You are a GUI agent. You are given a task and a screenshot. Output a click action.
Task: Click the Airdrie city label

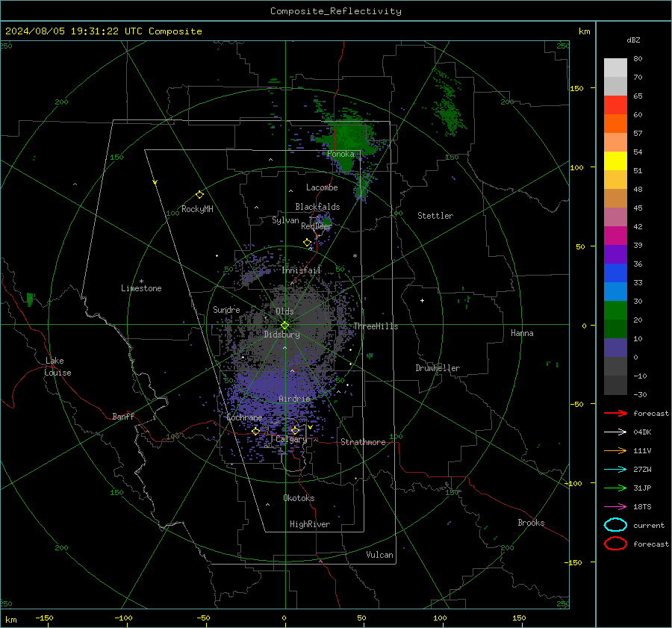pyautogui.click(x=294, y=399)
